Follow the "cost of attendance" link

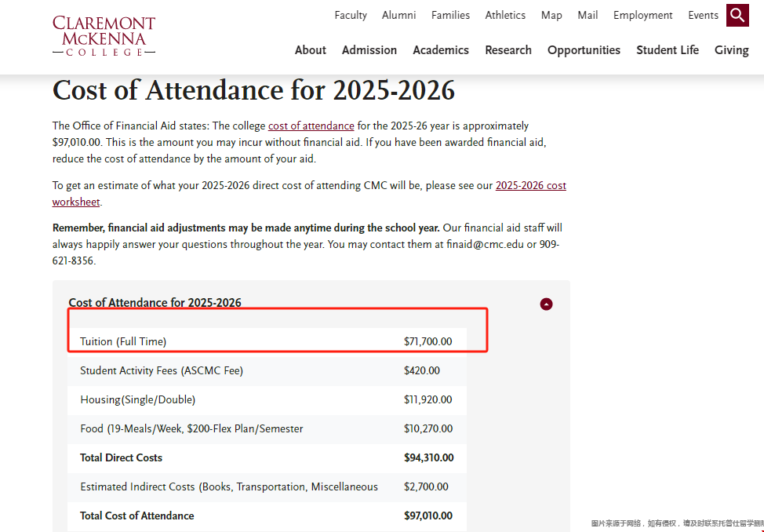click(x=311, y=126)
